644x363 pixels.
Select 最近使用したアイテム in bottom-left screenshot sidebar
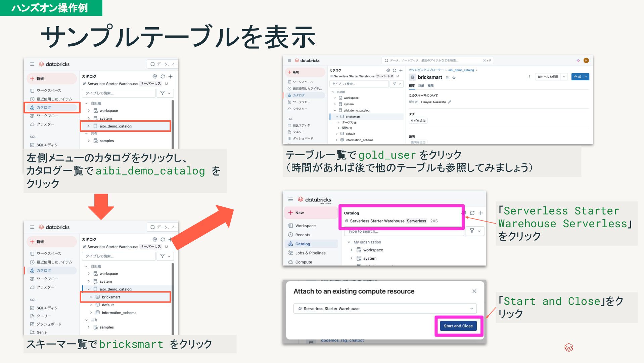pos(51,262)
